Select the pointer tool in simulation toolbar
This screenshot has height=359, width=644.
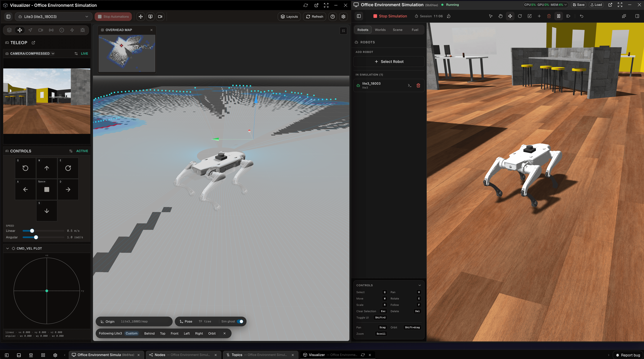point(491,16)
